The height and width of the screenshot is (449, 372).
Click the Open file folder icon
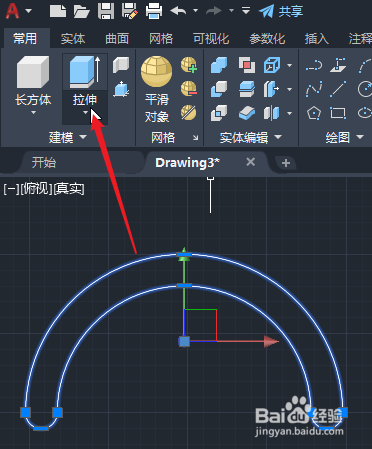[x=81, y=11]
